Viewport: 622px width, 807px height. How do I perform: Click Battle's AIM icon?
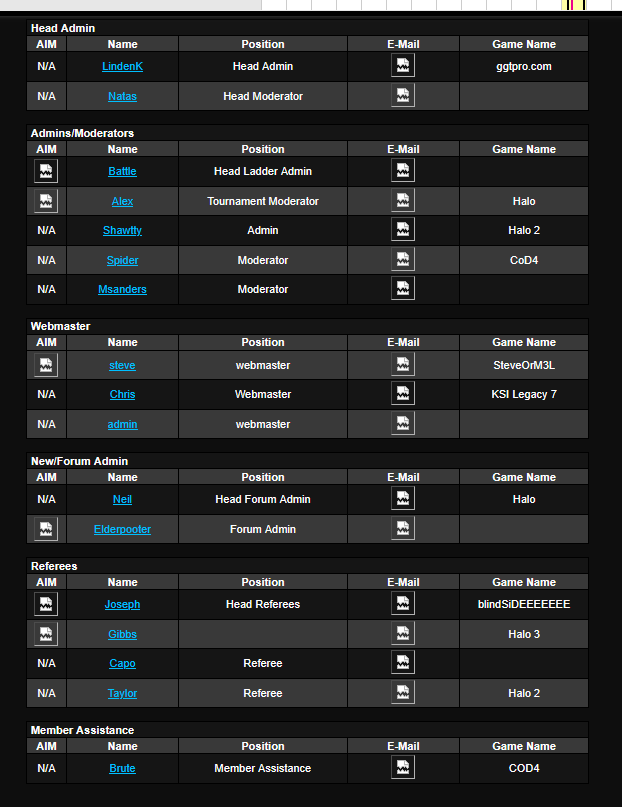point(46,171)
